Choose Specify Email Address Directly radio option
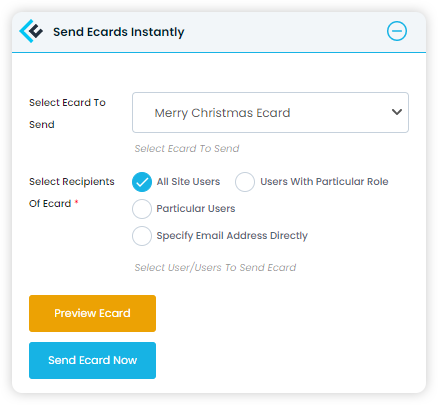The width and height of the screenshot is (438, 405). [x=142, y=236]
